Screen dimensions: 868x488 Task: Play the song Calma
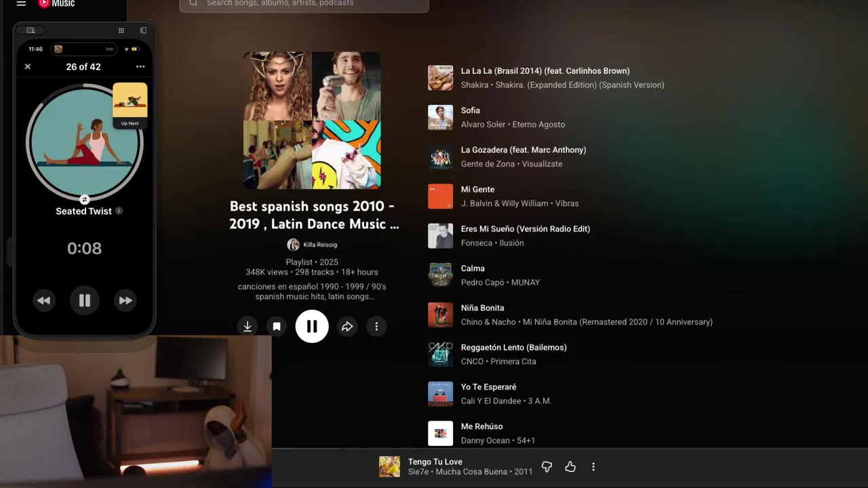(x=473, y=268)
